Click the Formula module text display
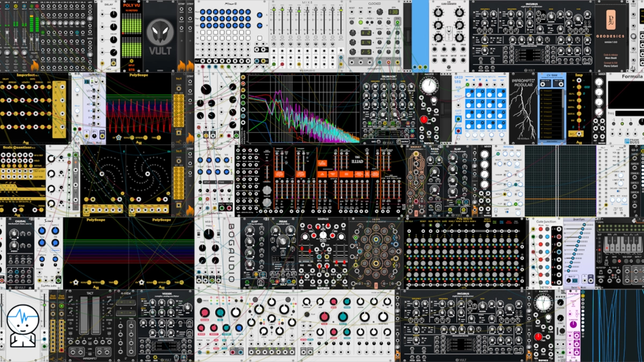The image size is (644, 362). pos(625,95)
